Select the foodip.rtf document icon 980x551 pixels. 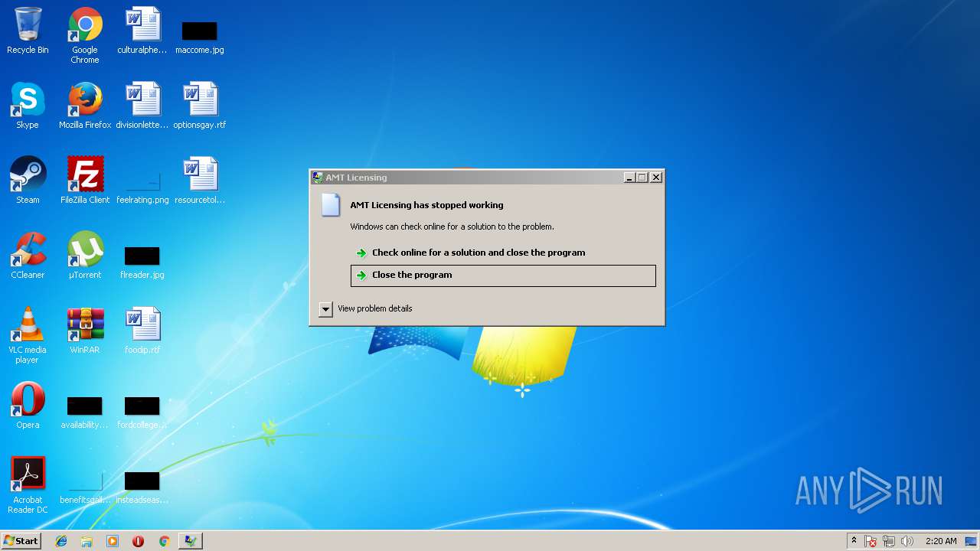pyautogui.click(x=142, y=331)
